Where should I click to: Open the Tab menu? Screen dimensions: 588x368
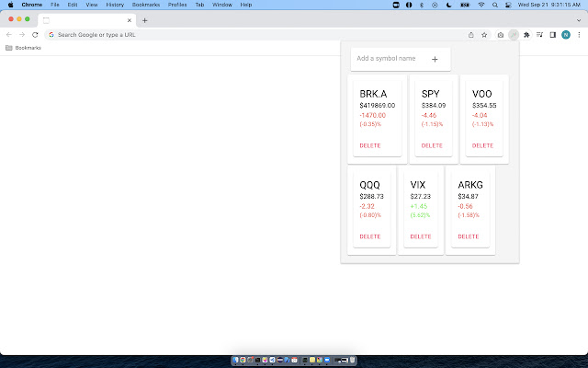click(x=199, y=5)
